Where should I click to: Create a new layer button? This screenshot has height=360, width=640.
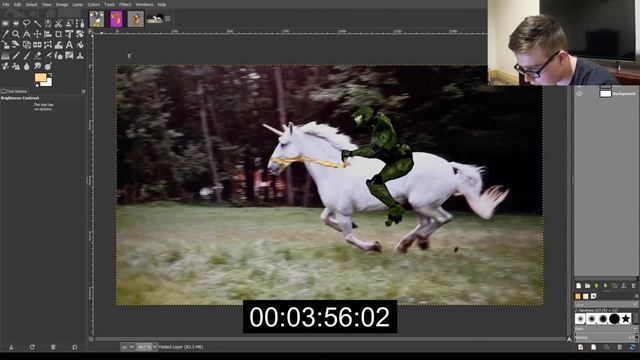(x=578, y=286)
